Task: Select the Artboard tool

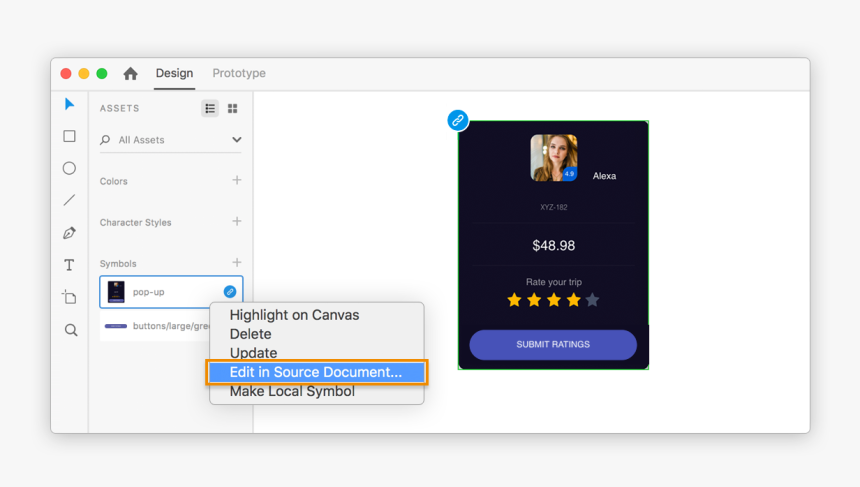Action: pos(69,297)
